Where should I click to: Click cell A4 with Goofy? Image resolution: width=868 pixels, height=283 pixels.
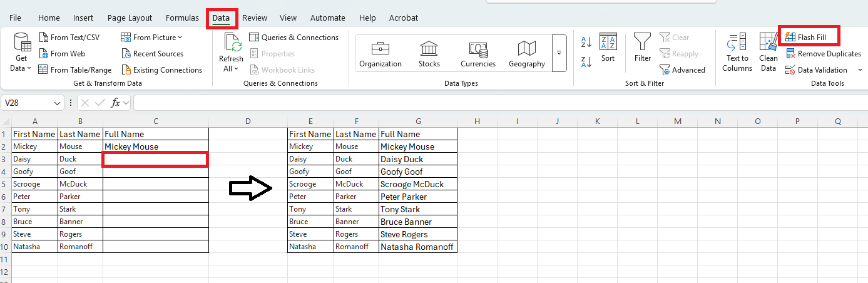click(34, 172)
